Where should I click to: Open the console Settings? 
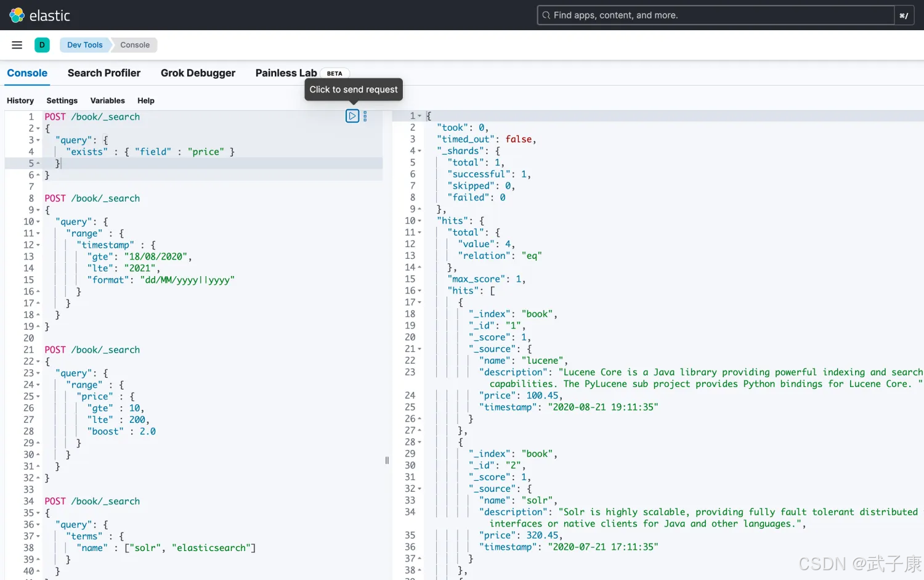point(62,100)
